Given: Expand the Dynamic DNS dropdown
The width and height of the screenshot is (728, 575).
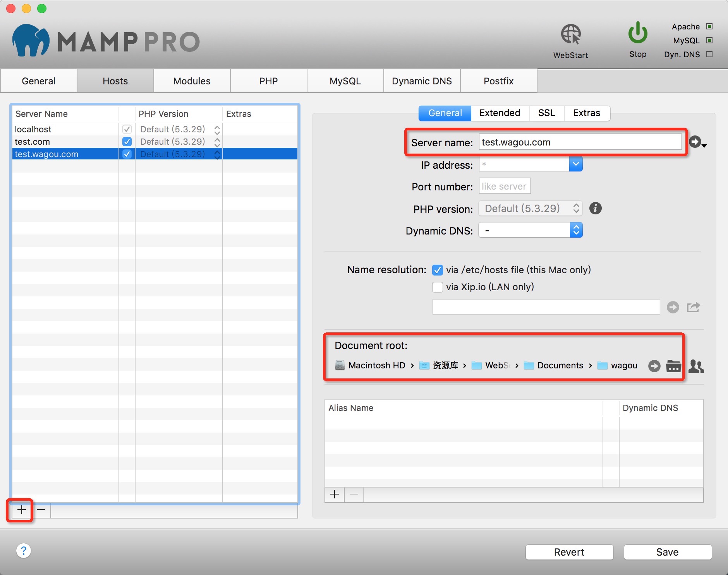Looking at the screenshot, I should (576, 230).
